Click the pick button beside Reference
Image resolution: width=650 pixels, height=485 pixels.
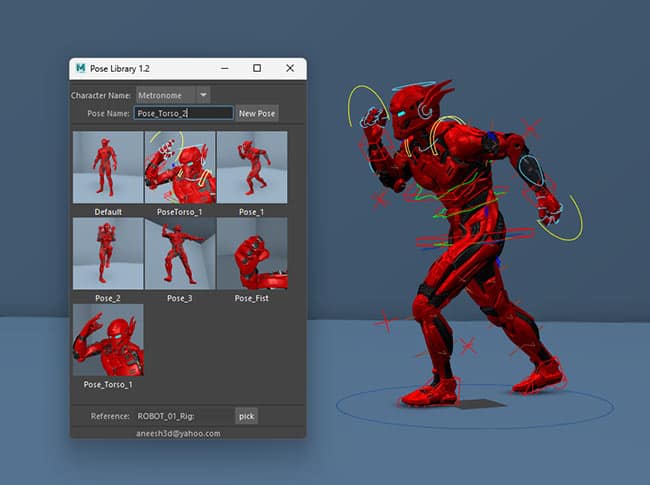click(246, 415)
